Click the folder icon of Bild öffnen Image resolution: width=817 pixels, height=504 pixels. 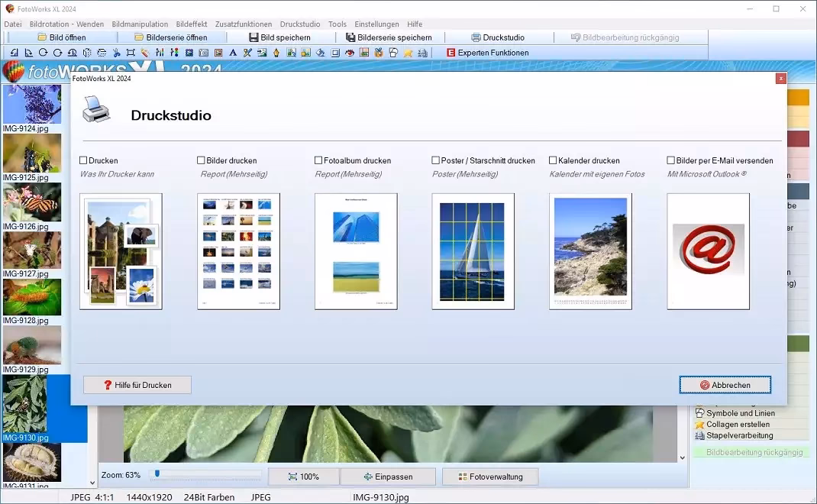tap(42, 37)
